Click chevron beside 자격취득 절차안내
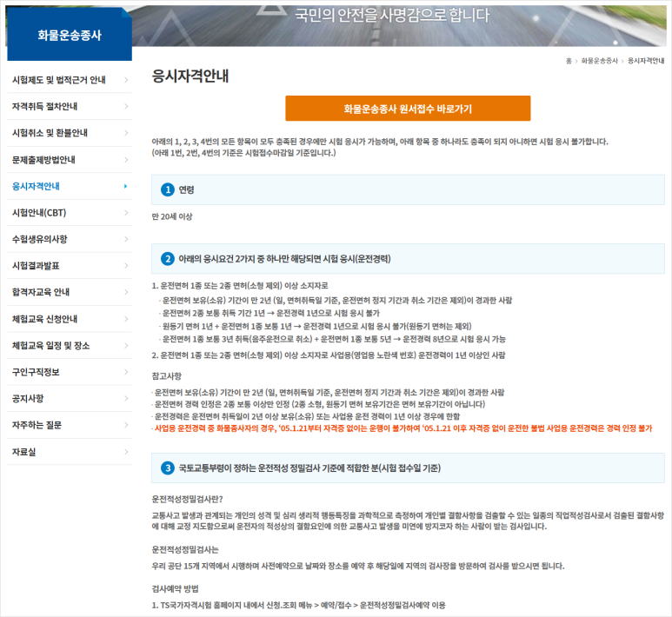The image size is (672, 617). coord(126,106)
